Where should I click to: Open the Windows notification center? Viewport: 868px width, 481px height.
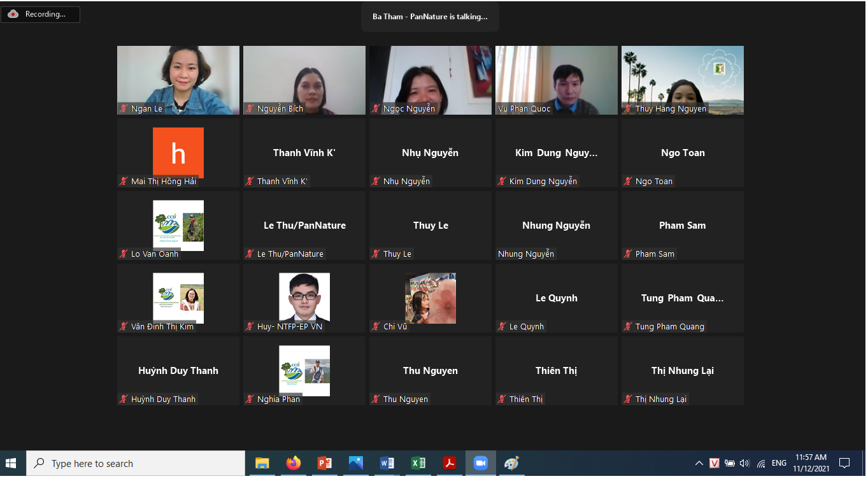pos(844,463)
